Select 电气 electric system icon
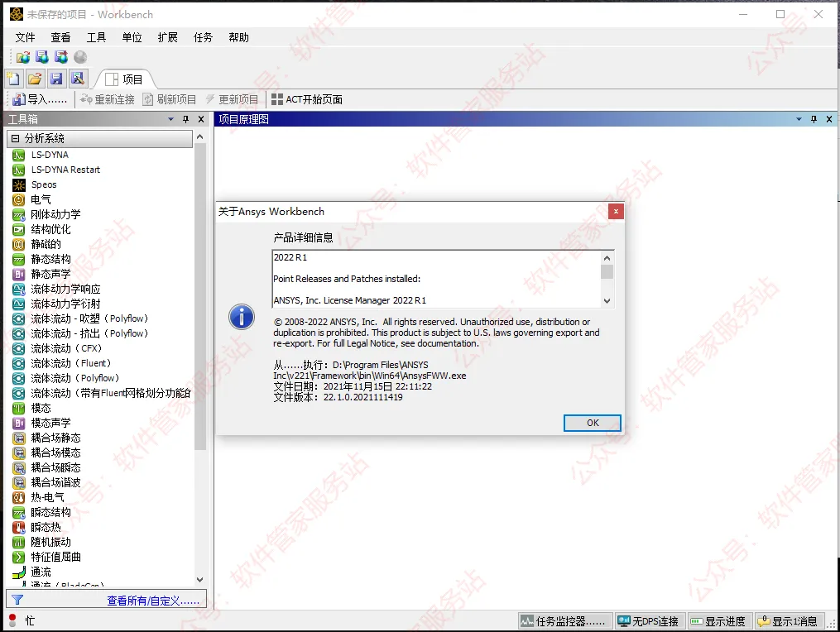The image size is (840, 632). tap(19, 200)
